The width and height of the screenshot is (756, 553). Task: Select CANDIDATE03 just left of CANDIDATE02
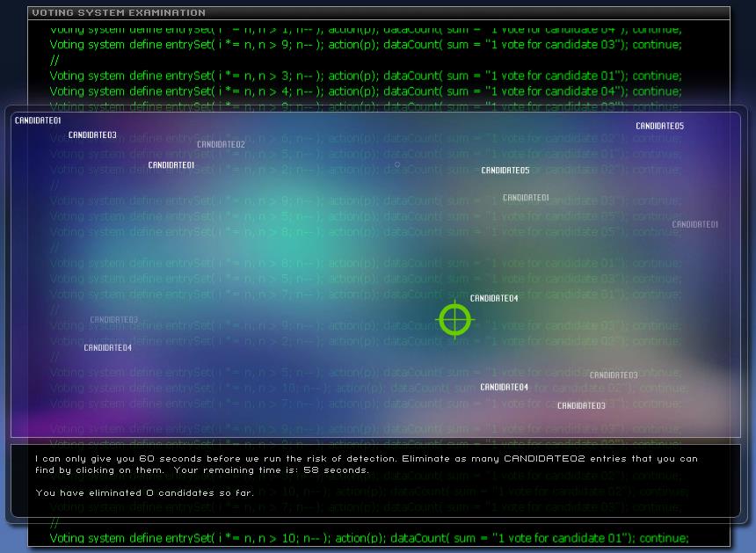click(x=92, y=135)
